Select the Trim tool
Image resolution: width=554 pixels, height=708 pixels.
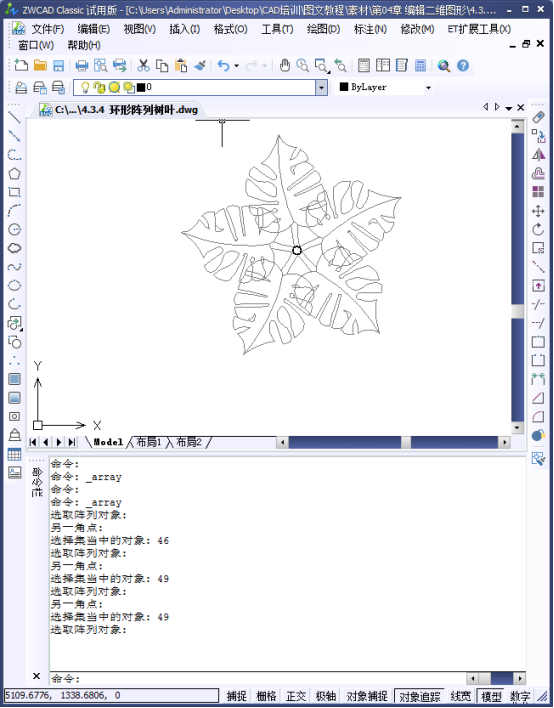(x=538, y=304)
